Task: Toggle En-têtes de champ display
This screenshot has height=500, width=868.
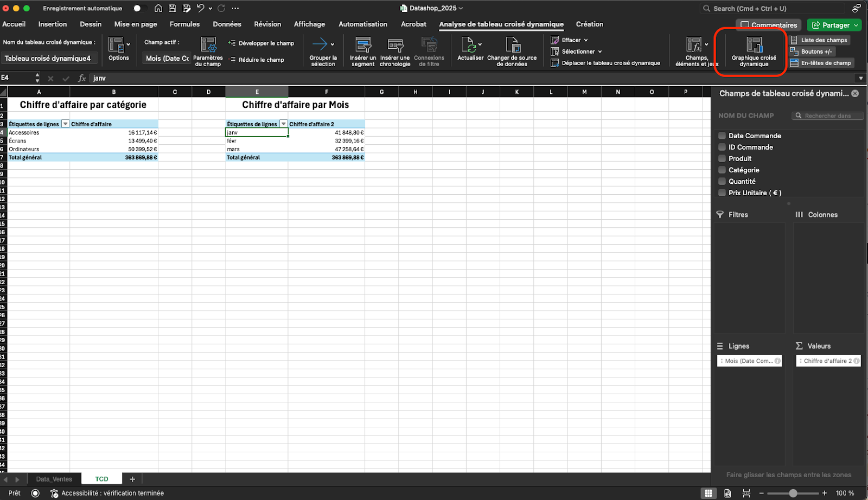Action: pos(821,63)
